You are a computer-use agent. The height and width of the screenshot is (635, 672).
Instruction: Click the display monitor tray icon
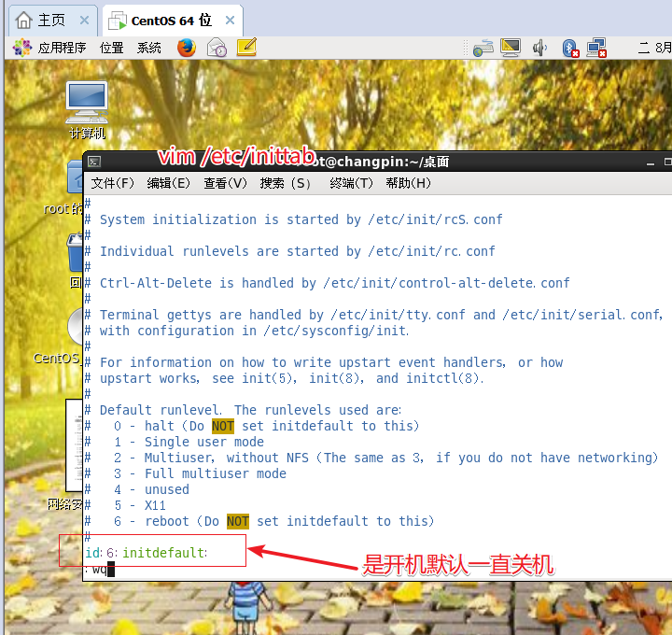(511, 48)
